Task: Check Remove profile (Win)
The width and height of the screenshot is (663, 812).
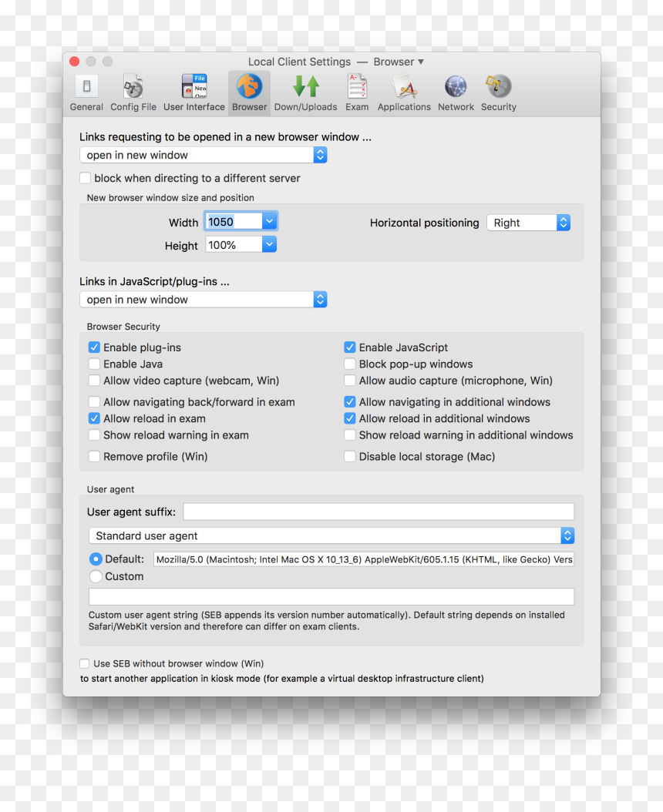Action: [94, 457]
